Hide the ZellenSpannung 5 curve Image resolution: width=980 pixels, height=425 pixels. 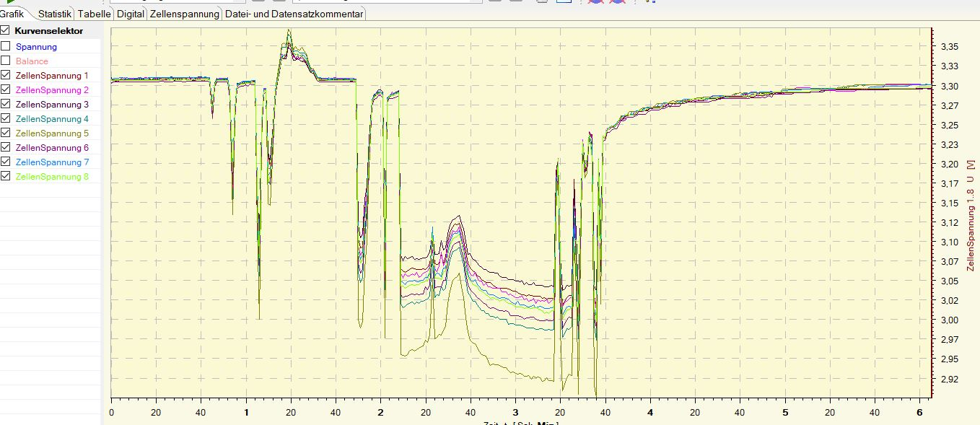5,133
